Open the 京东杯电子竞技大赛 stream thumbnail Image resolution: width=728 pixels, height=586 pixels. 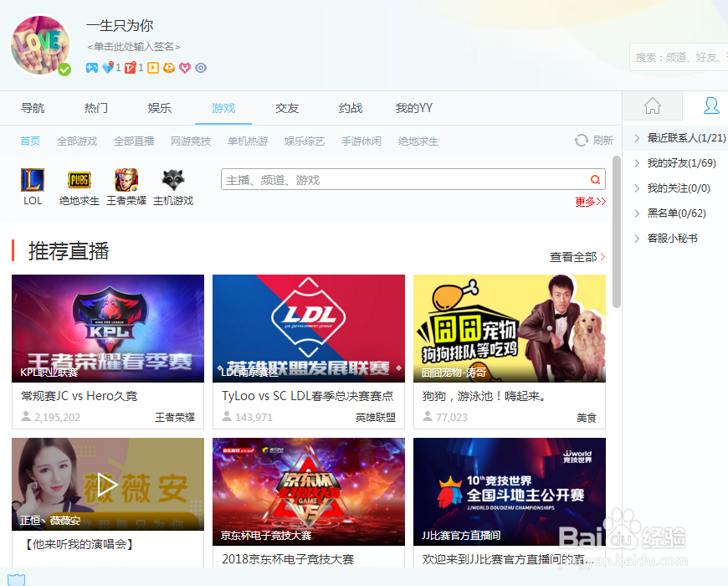[x=309, y=491]
